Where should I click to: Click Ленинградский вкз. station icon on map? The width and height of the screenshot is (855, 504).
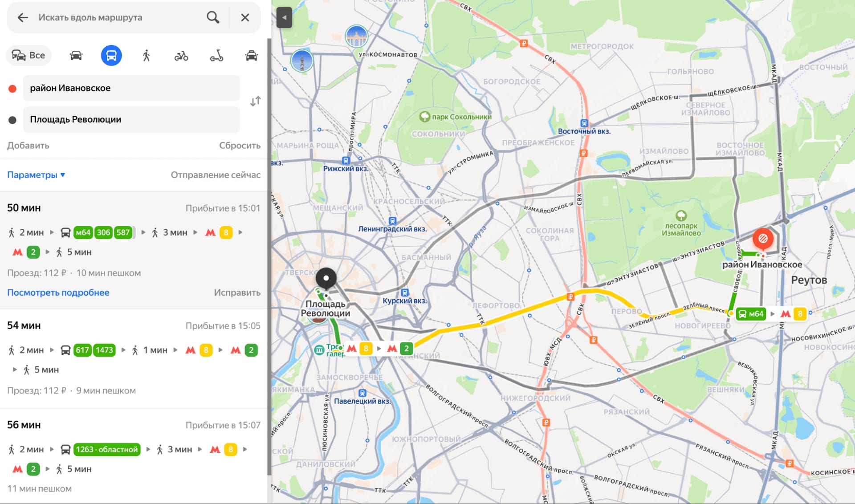pyautogui.click(x=392, y=221)
